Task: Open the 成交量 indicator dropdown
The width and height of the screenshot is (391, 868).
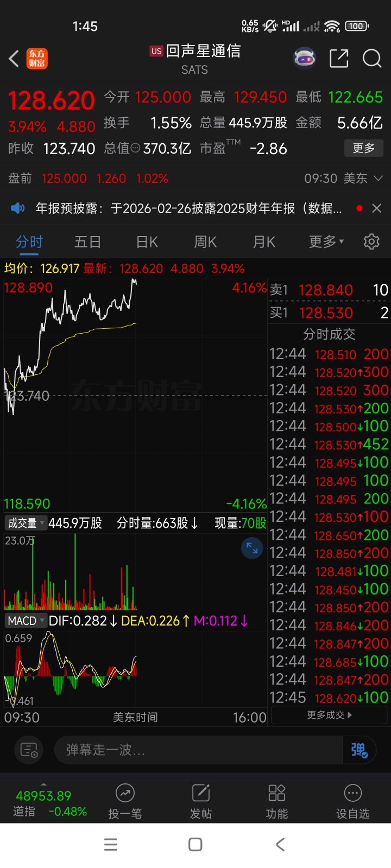Action: 26,523
